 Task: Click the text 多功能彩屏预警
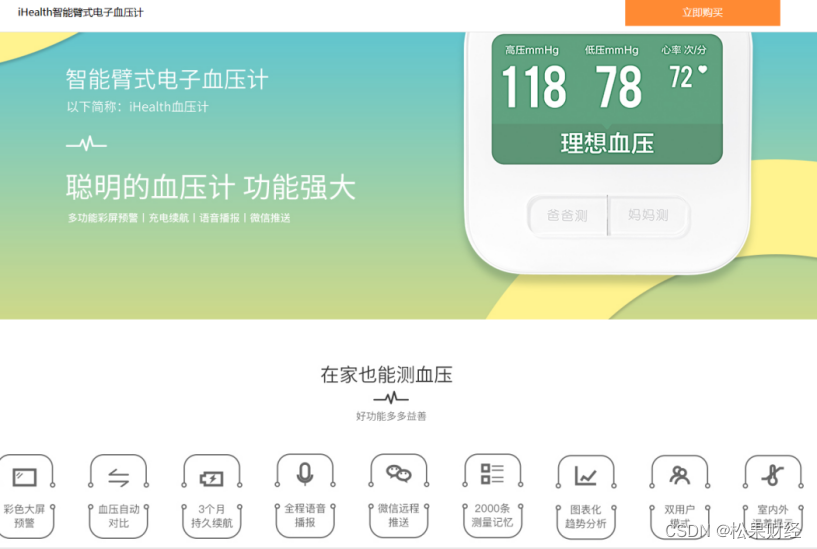coord(103,218)
